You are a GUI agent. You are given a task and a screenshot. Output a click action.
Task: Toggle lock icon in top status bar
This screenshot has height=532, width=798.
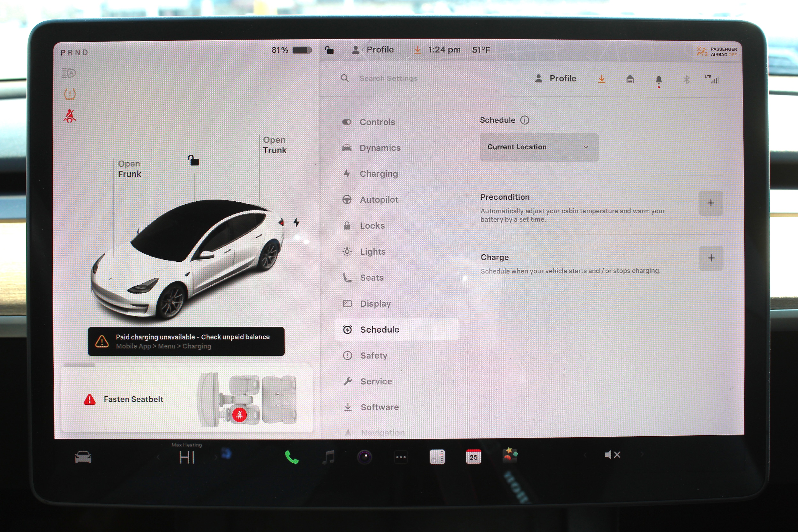[x=329, y=50]
